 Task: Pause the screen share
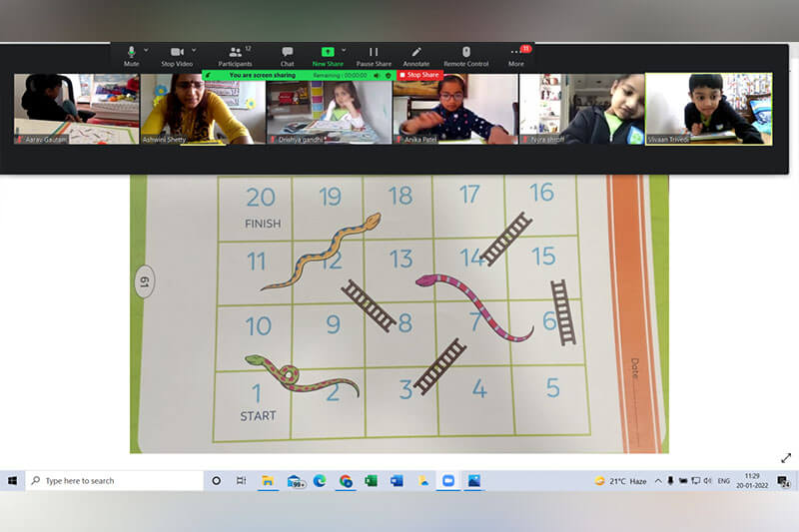click(x=374, y=56)
